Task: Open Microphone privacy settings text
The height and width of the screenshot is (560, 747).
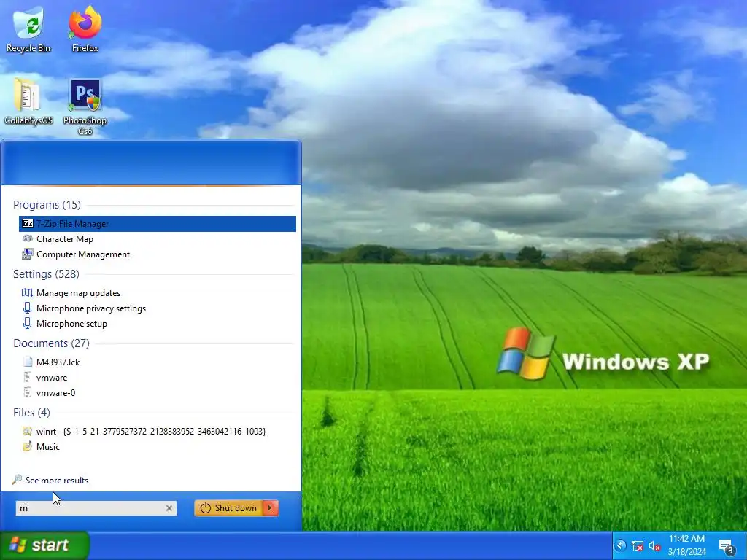Action: (91, 308)
